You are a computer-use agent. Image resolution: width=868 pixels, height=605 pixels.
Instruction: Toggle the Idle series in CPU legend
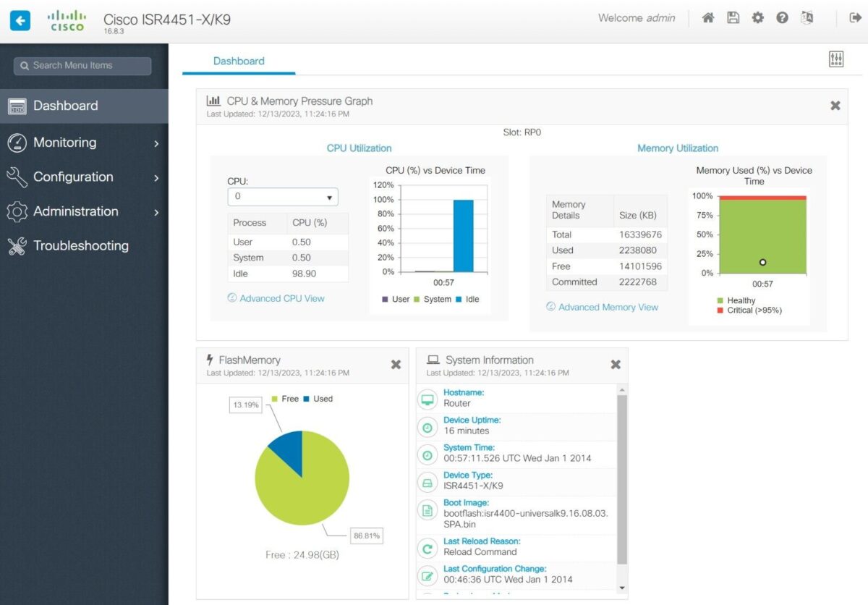(467, 299)
